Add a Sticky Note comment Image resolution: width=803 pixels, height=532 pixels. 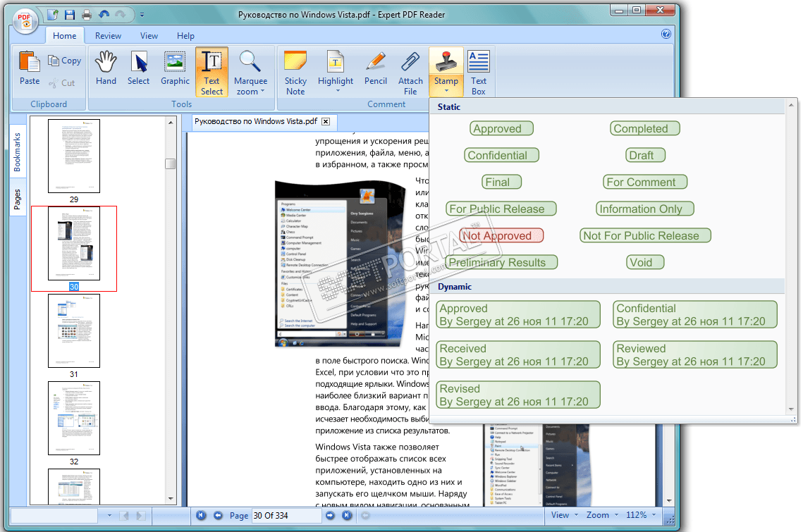(295, 72)
